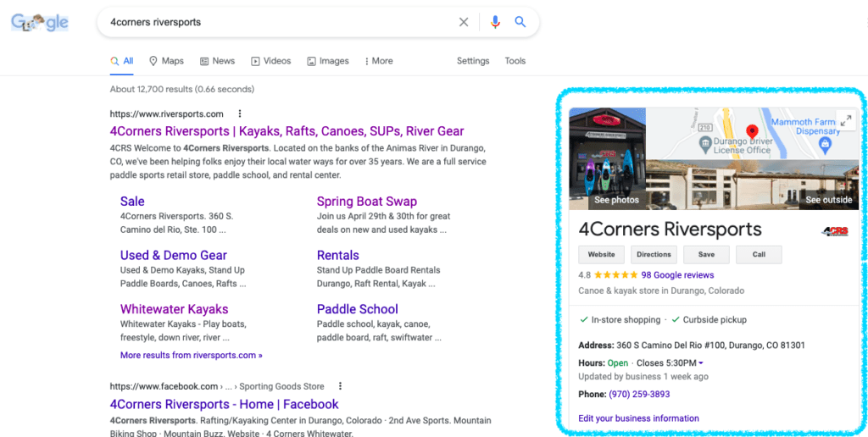The width and height of the screenshot is (868, 437).
Task: Open the Rentals sitelink
Action: coord(337,255)
